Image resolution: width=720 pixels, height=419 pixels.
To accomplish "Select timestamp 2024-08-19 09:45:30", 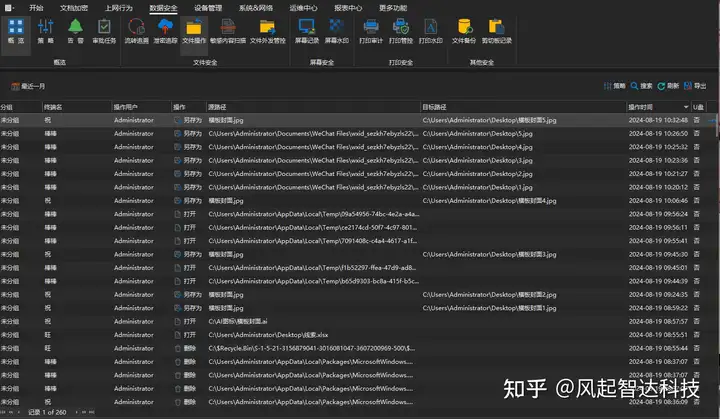I will 658,254.
